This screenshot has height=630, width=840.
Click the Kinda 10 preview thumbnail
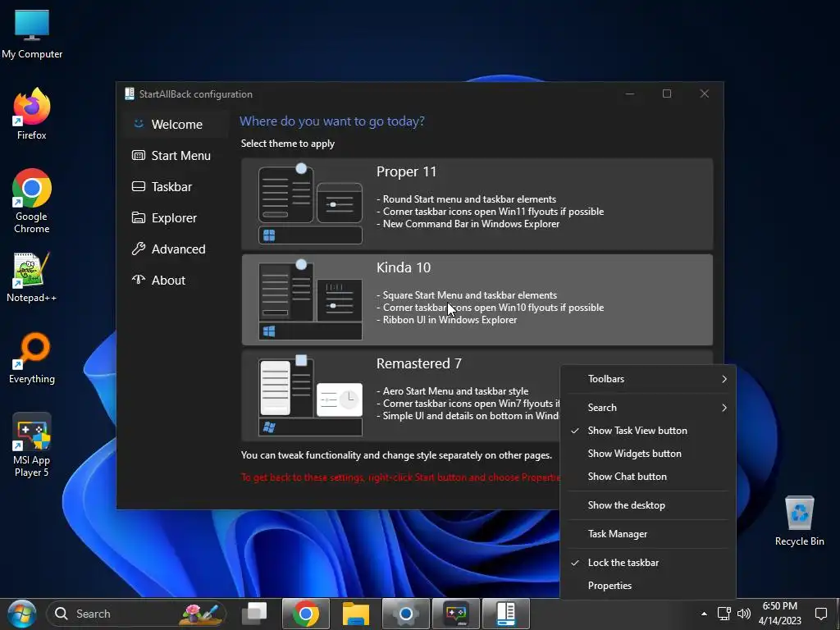tap(310, 299)
